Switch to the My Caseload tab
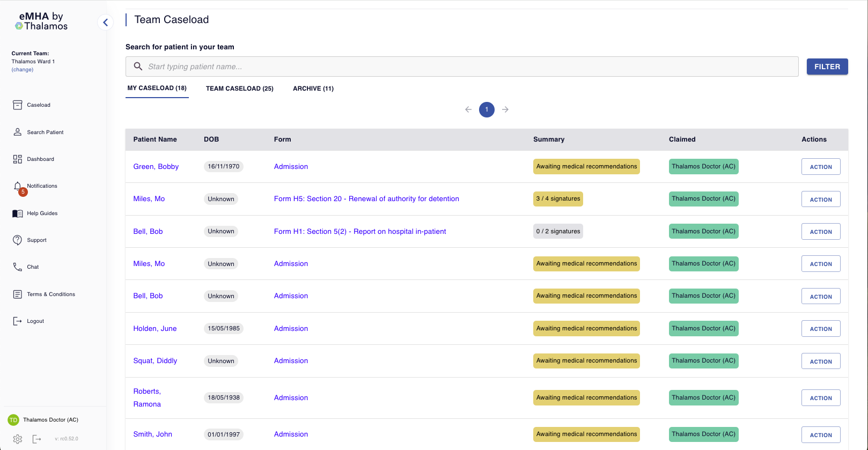 (157, 88)
